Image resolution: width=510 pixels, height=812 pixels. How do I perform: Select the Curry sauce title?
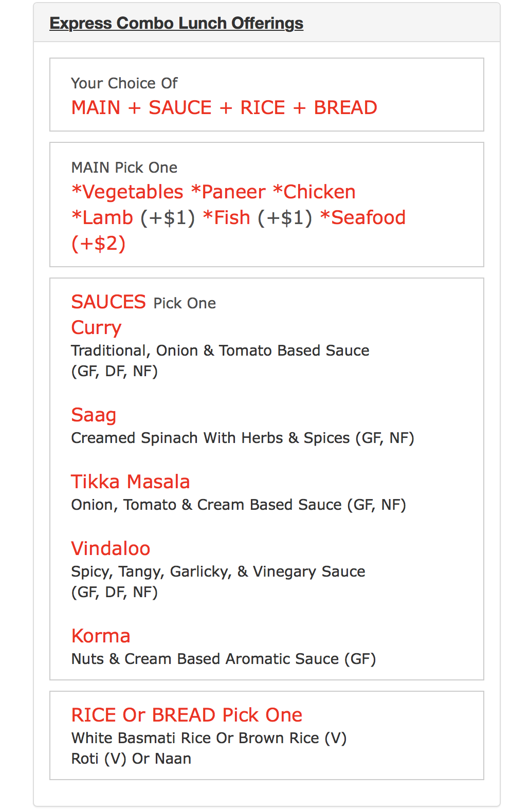tap(96, 327)
